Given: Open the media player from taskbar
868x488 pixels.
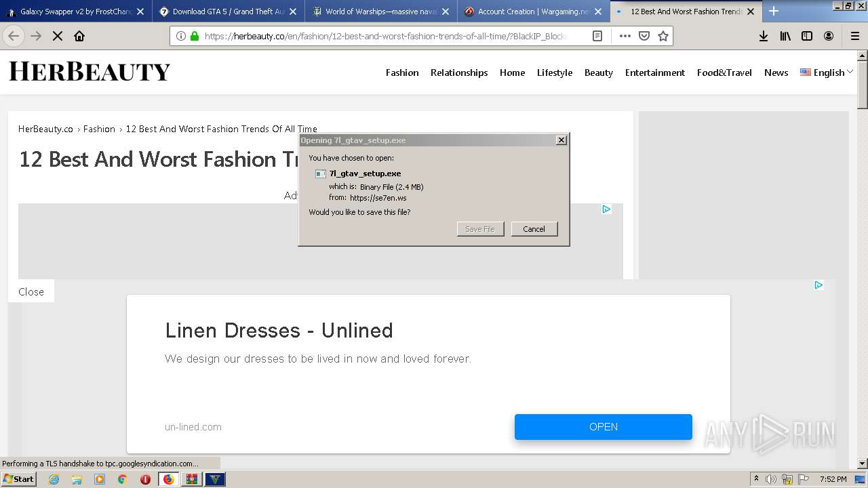Looking at the screenshot, I should click(x=100, y=479).
